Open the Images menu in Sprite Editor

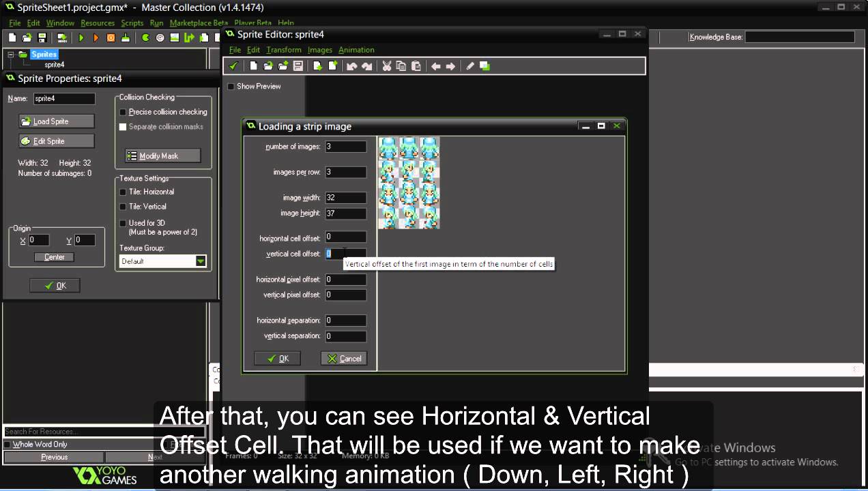[320, 50]
